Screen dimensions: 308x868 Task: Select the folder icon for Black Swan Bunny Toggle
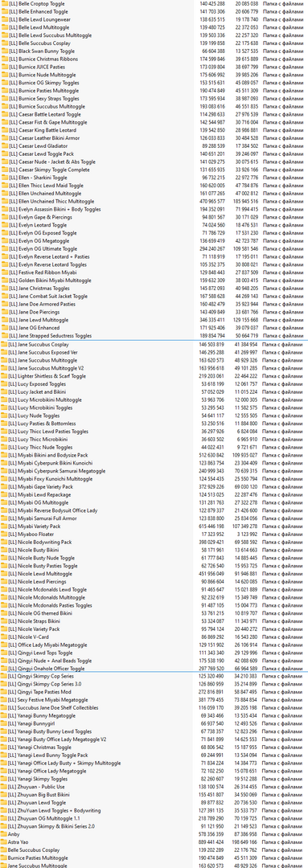tap(5, 51)
